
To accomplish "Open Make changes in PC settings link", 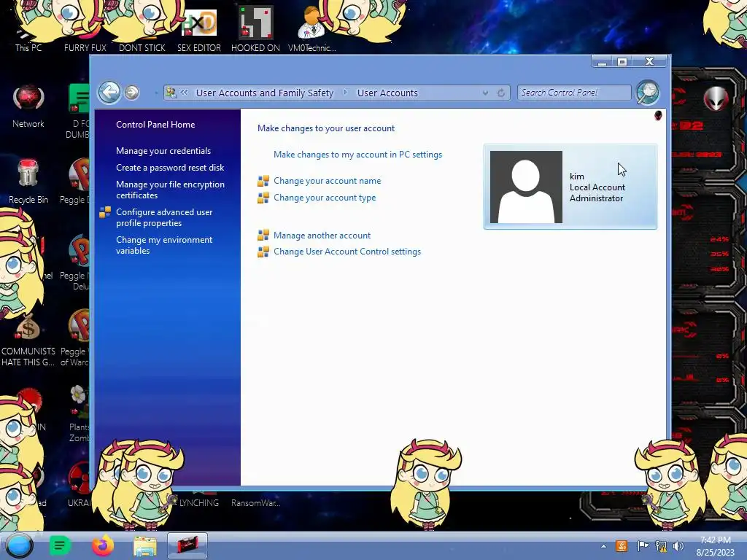I will point(357,155).
